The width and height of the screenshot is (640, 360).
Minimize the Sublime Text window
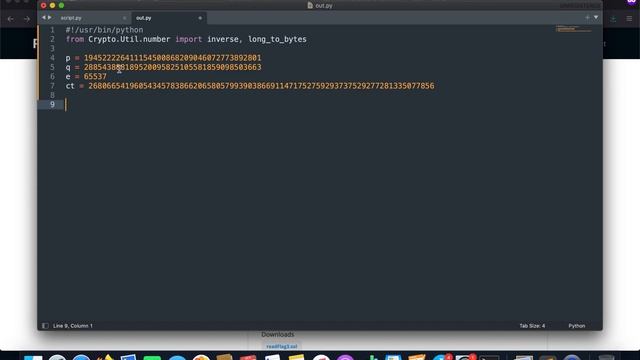click(52, 5)
